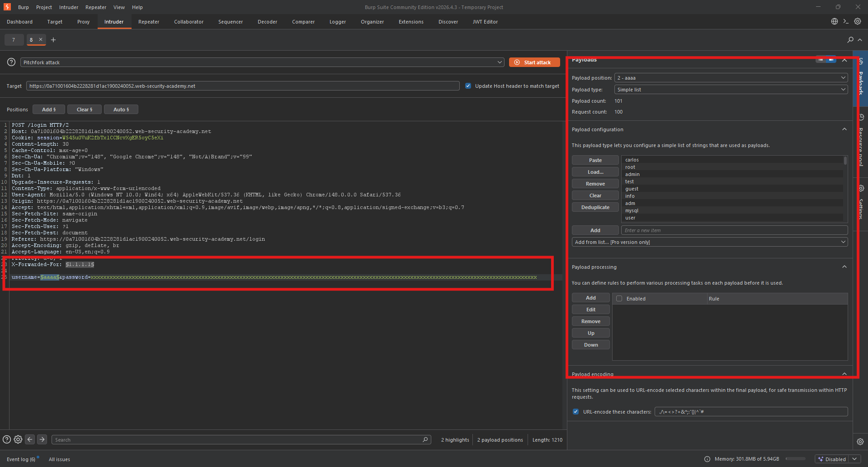Collapse the Payload configuration section
The height and width of the screenshot is (467, 868).
[x=844, y=129]
